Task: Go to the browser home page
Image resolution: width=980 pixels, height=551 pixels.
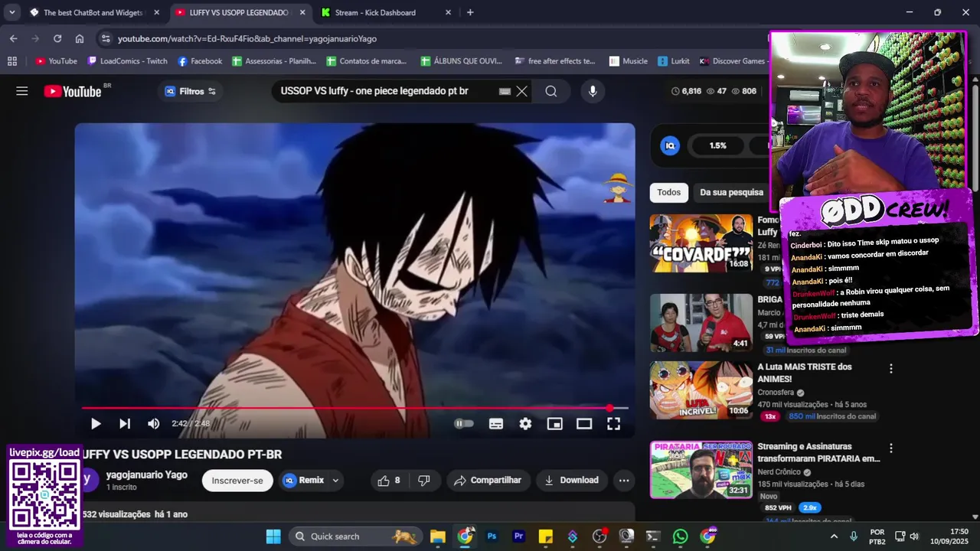Action: coord(80,38)
